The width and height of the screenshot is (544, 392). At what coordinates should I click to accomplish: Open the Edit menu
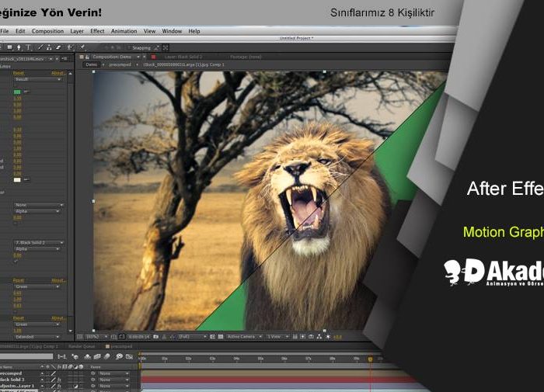[x=20, y=31]
